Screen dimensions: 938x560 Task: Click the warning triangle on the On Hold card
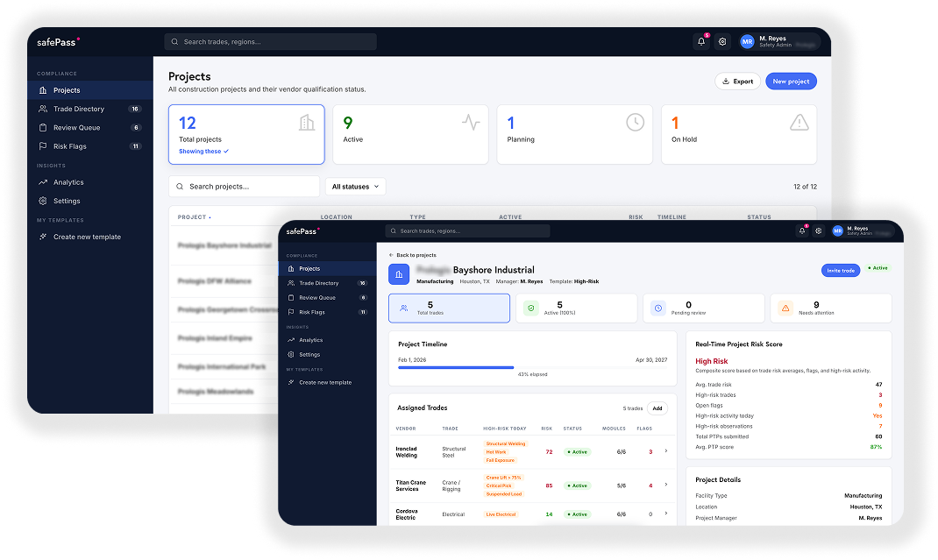pyautogui.click(x=799, y=123)
